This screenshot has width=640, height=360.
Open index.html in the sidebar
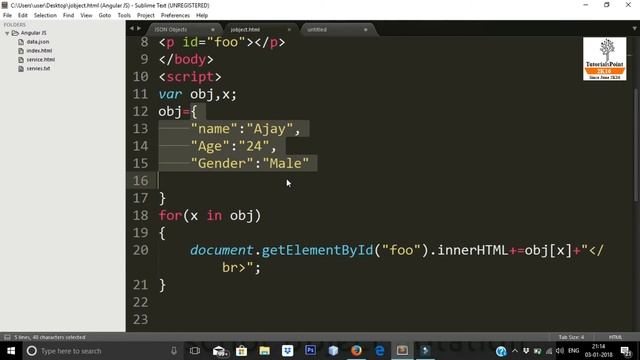click(x=39, y=51)
